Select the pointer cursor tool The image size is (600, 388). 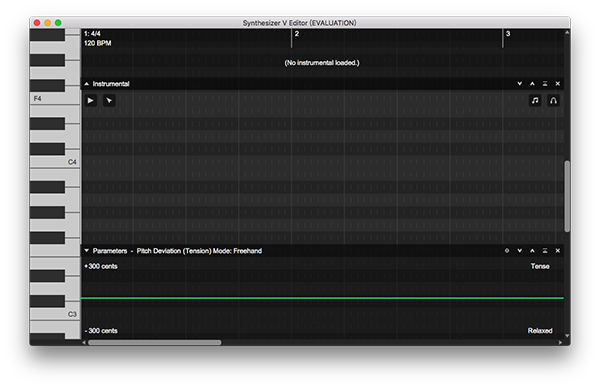pyautogui.click(x=109, y=101)
